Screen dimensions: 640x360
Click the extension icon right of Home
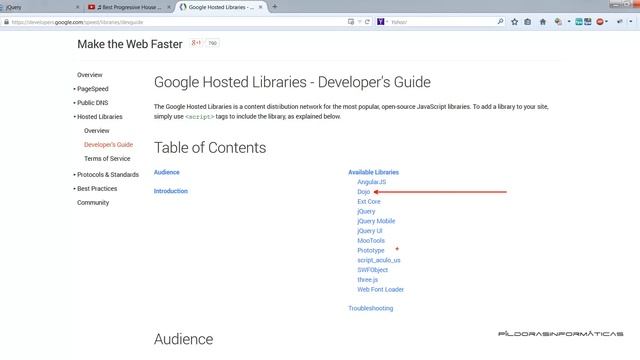point(558,22)
